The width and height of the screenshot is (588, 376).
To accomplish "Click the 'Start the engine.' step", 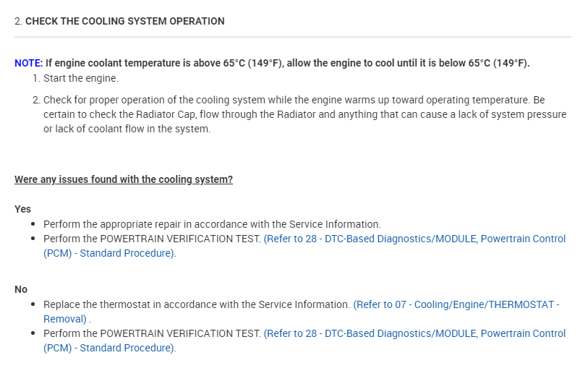I will (80, 78).
